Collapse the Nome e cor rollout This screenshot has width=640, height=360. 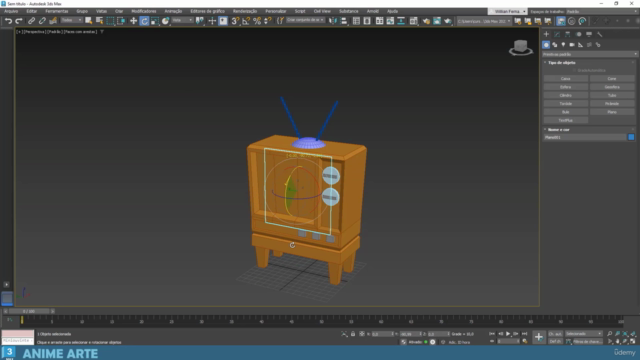[x=558, y=129]
